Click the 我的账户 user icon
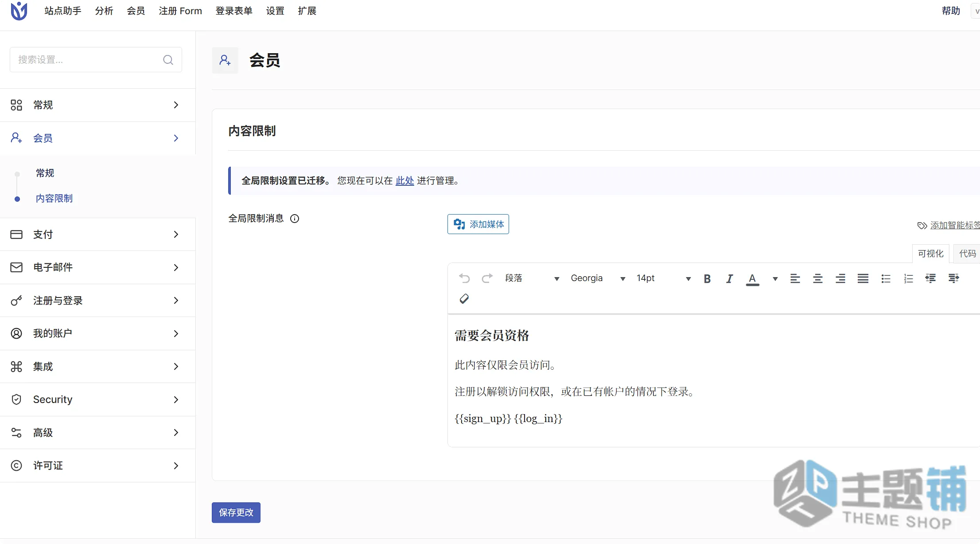 click(16, 333)
